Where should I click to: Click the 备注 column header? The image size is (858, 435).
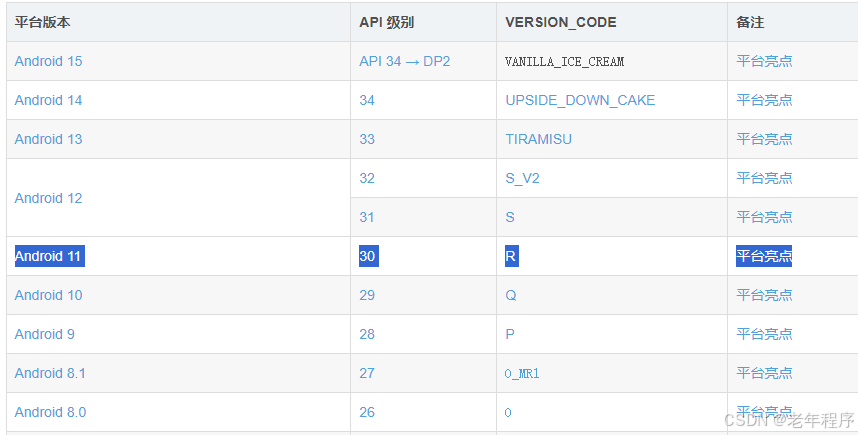coord(750,22)
